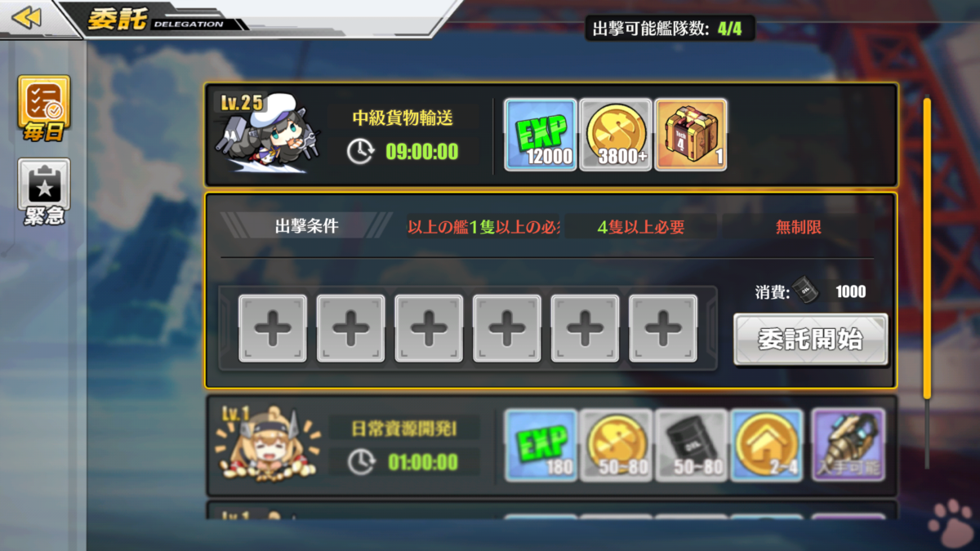Switch to the 毎日 daily commissions tab

(x=44, y=109)
